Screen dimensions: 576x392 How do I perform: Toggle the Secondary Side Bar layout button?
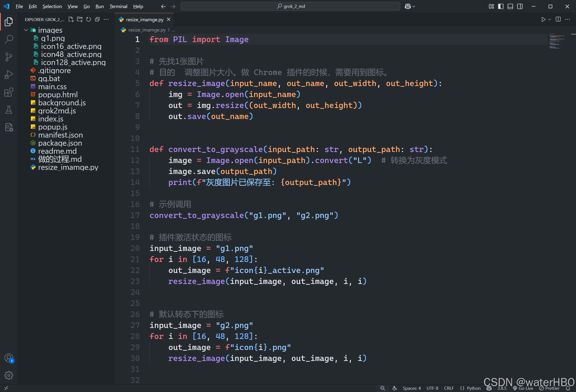point(520,6)
